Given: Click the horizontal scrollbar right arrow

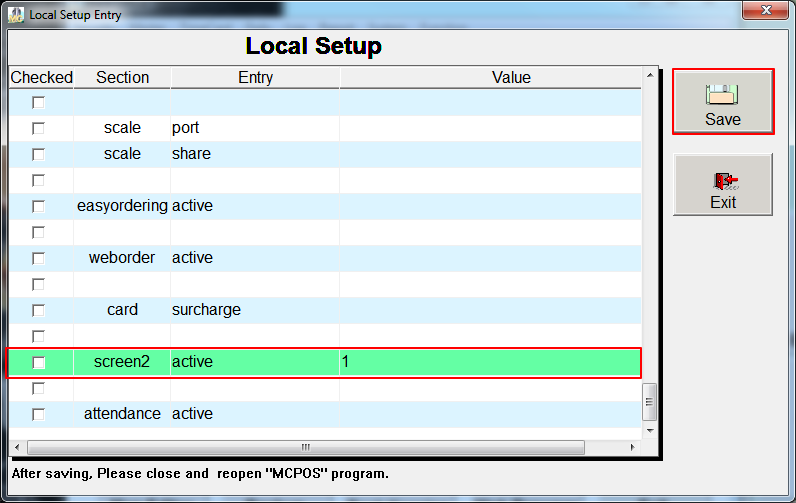Looking at the screenshot, I should click(x=633, y=447).
